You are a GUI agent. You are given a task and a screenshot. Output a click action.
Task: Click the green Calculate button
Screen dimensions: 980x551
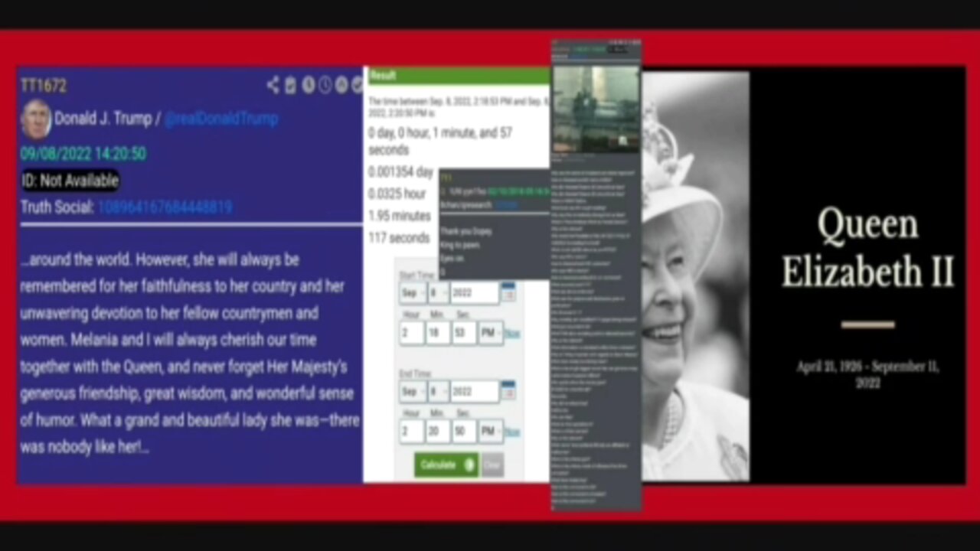tap(446, 465)
